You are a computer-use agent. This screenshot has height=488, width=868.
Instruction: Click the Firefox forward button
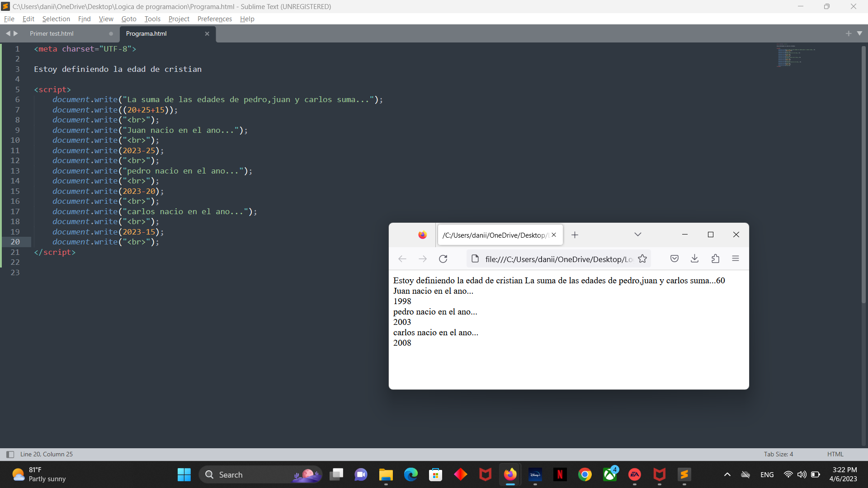point(422,259)
